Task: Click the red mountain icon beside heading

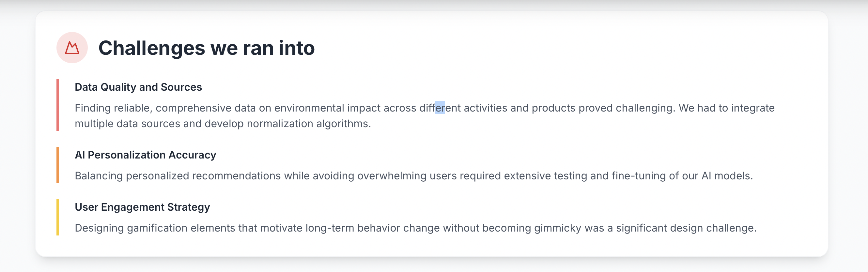Action: (x=72, y=48)
